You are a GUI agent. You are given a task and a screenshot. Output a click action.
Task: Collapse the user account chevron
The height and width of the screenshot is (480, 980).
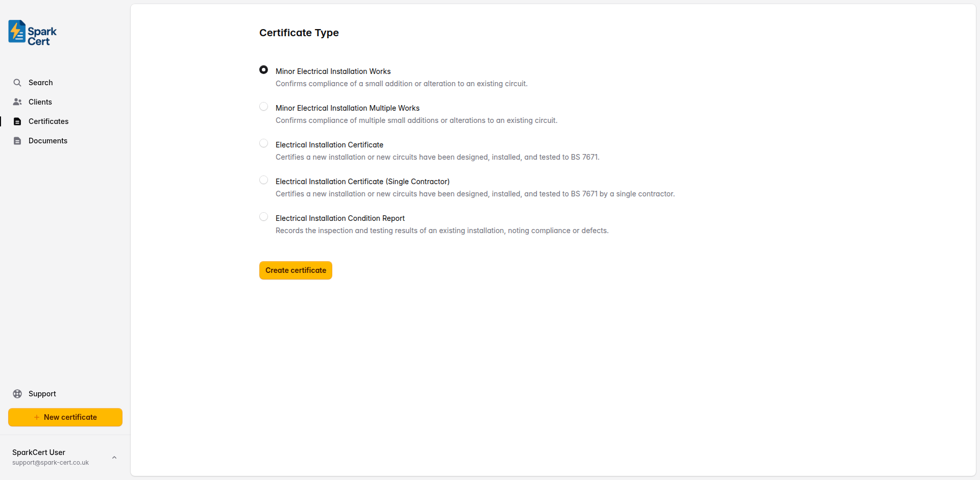click(x=114, y=457)
